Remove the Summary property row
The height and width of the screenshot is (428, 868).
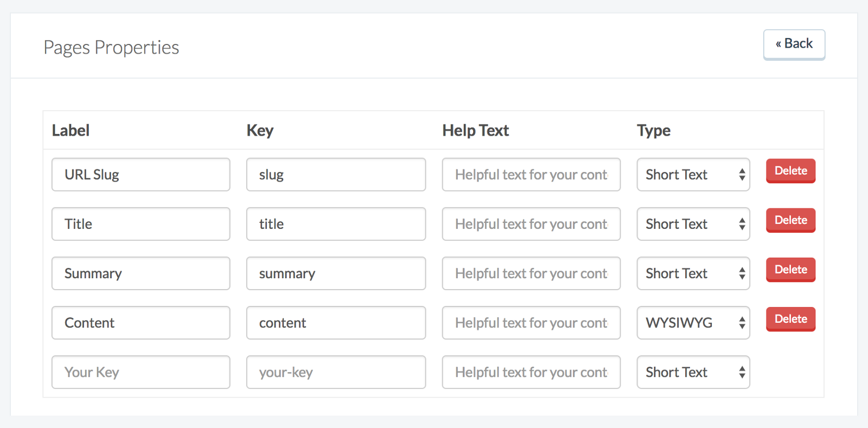click(790, 270)
